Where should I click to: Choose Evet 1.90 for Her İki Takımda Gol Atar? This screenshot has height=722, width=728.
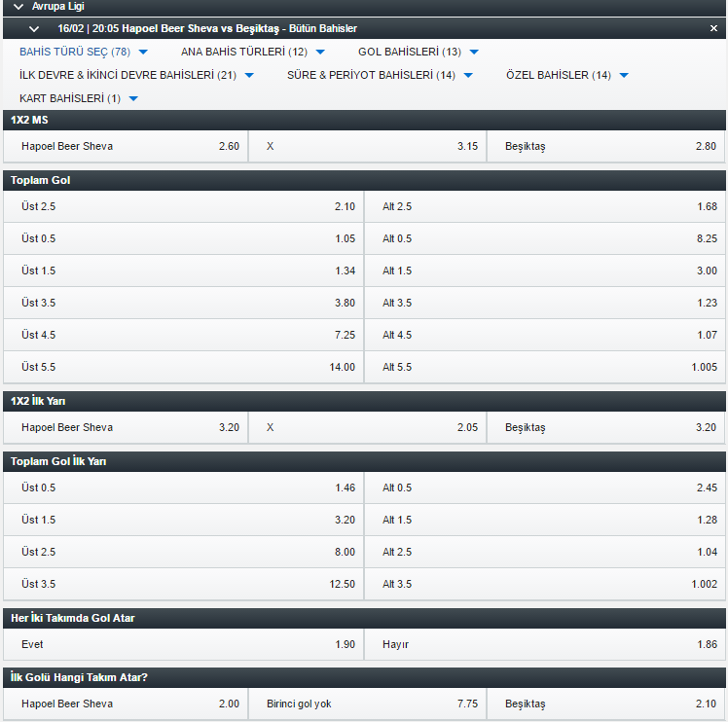(183, 644)
